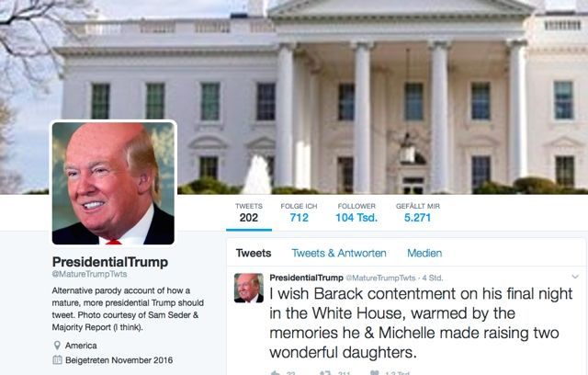Click the reply arrow icon under the tweet
Image resolution: width=588 pixels, height=375 pixels.
pos(276,373)
